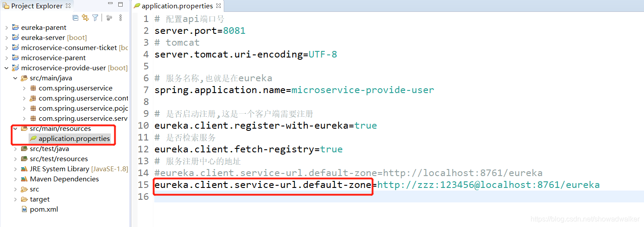This screenshot has height=227, width=644.
Task: Click the application.properties leaf file icon in tree
Action: click(x=33, y=139)
